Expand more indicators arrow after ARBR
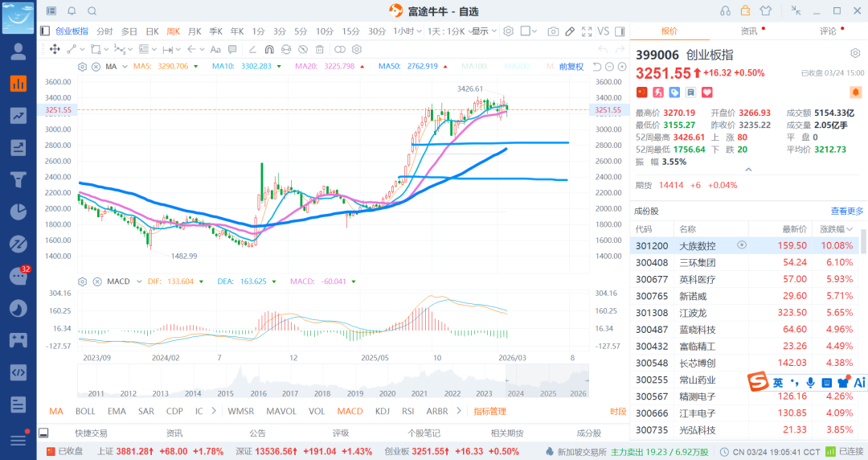 coord(458,411)
